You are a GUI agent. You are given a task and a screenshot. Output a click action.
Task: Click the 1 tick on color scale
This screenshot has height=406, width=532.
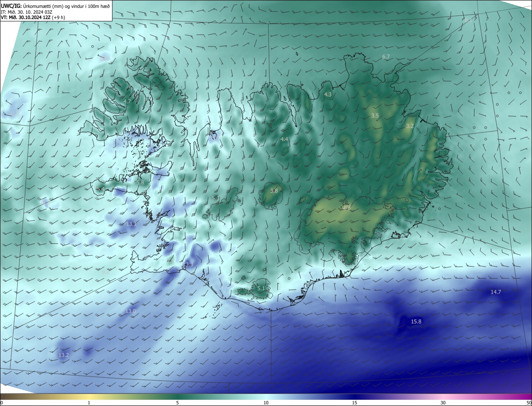[89, 403]
